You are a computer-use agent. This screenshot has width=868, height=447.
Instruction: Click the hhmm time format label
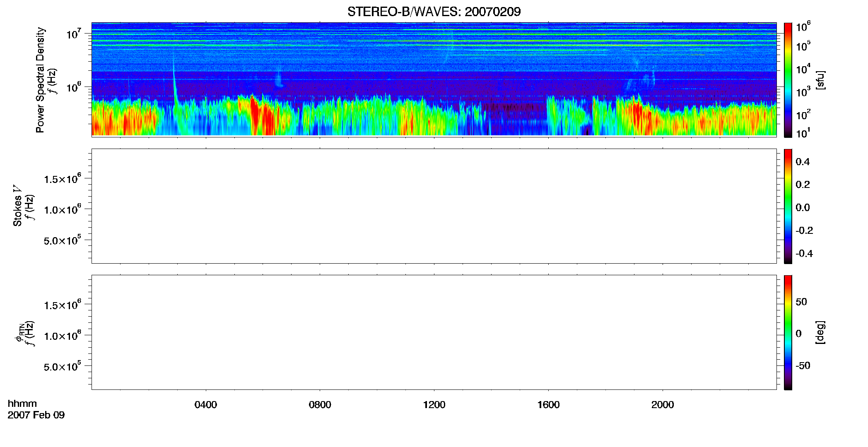(x=22, y=404)
